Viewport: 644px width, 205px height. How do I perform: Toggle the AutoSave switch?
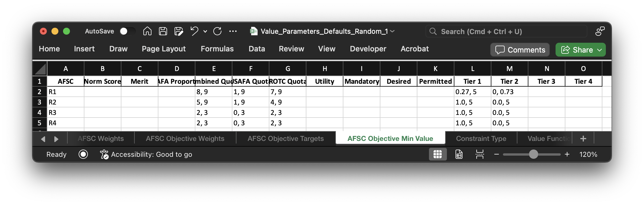pyautogui.click(x=127, y=31)
